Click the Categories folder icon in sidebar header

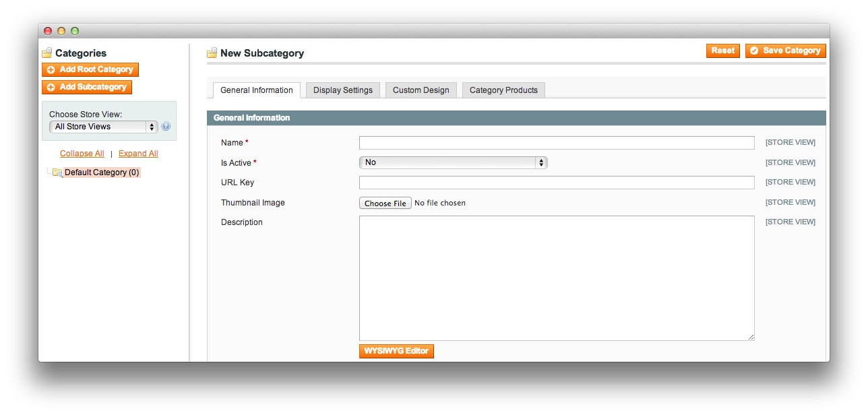(x=46, y=53)
